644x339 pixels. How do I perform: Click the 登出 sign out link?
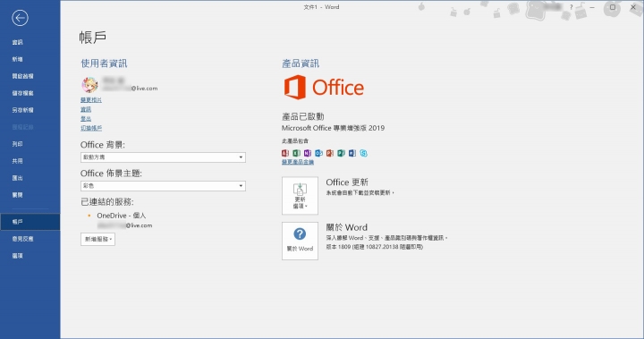click(x=86, y=119)
